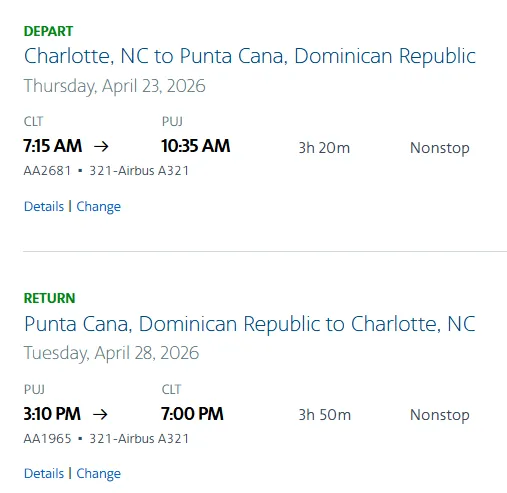This screenshot has height=493, width=507.
Task: Click Nonstop label on return flight
Action: click(x=440, y=415)
